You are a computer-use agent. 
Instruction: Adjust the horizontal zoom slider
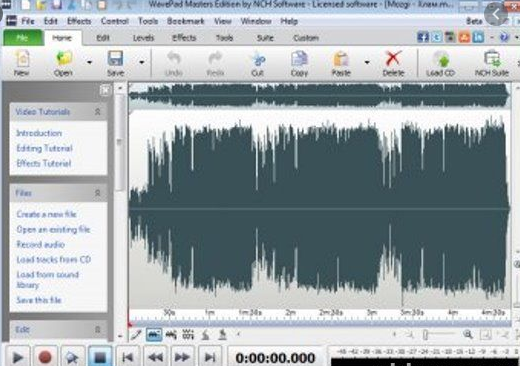tap(425, 334)
